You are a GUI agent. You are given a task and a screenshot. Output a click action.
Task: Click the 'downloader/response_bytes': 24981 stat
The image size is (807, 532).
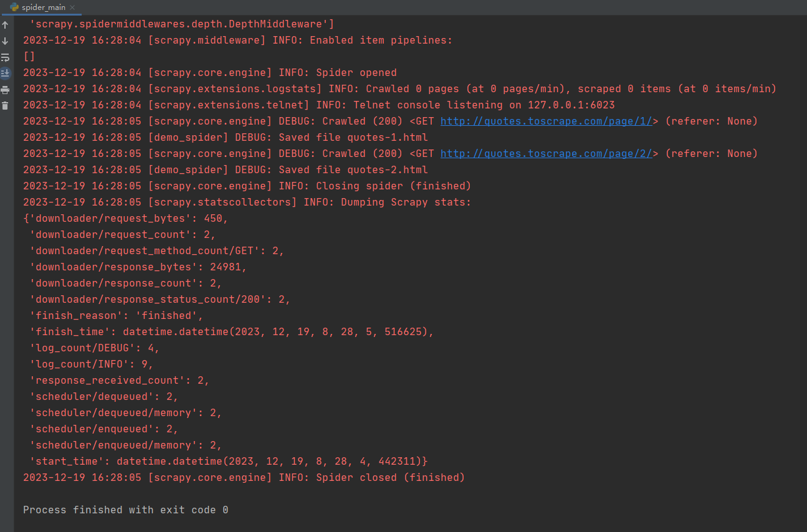click(138, 267)
